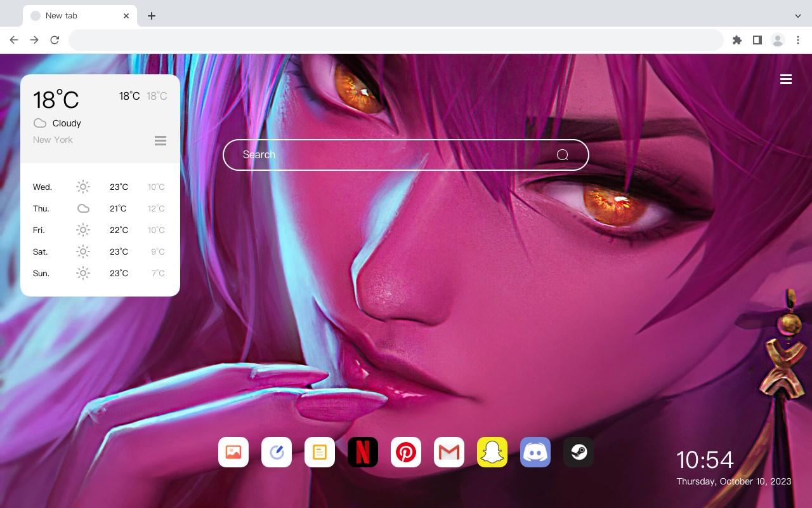Click the 7°C low for Sun.
This screenshot has height=508, width=812.
tap(158, 273)
